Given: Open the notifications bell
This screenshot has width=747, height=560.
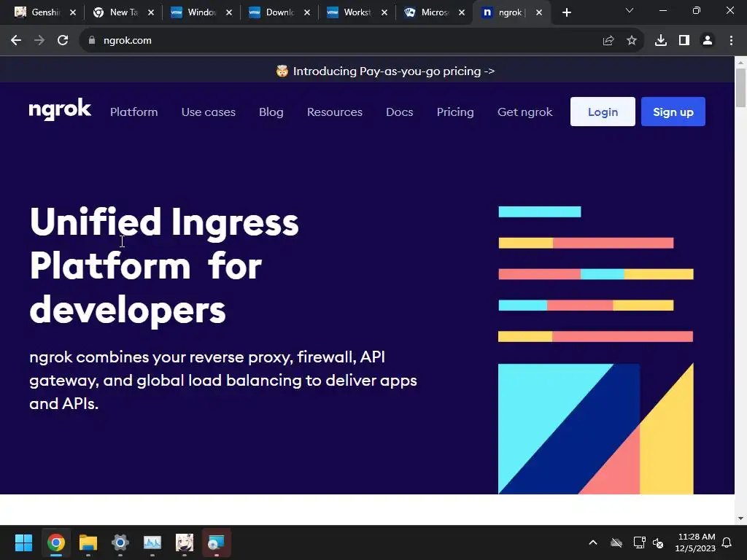Looking at the screenshot, I should tap(727, 542).
